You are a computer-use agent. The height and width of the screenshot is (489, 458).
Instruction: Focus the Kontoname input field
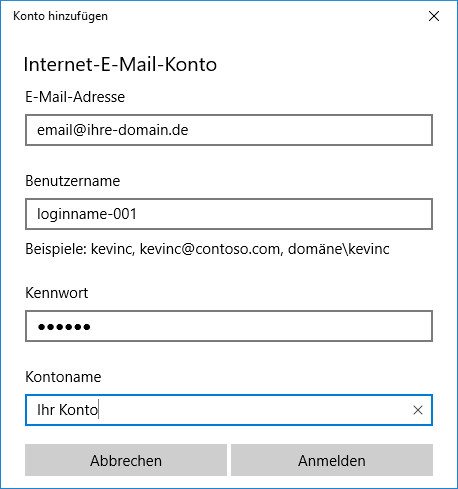229,410
